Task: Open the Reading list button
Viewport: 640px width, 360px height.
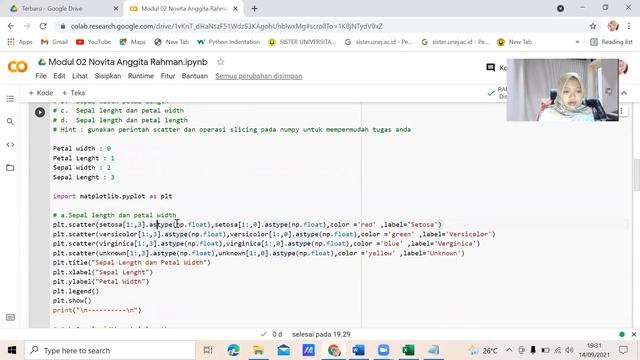Action: [x=611, y=42]
